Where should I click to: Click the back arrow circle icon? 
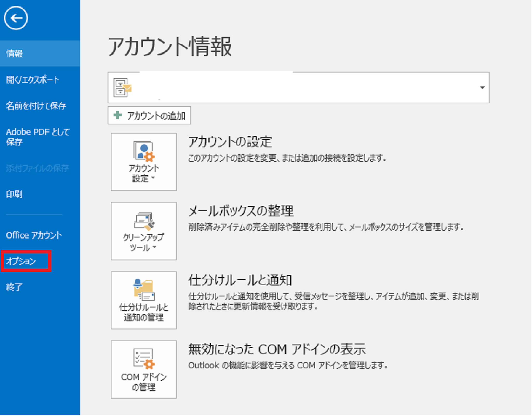(16, 18)
